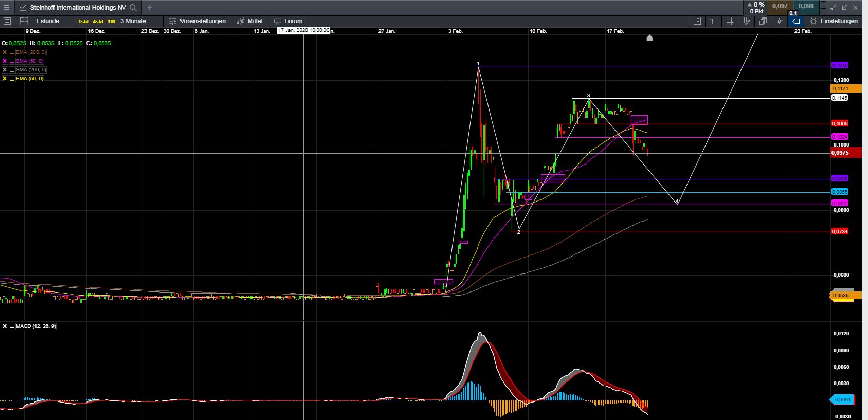Image resolution: width=868 pixels, height=420 pixels.
Task: Open the Voreinstellungen menu
Action: (197, 21)
